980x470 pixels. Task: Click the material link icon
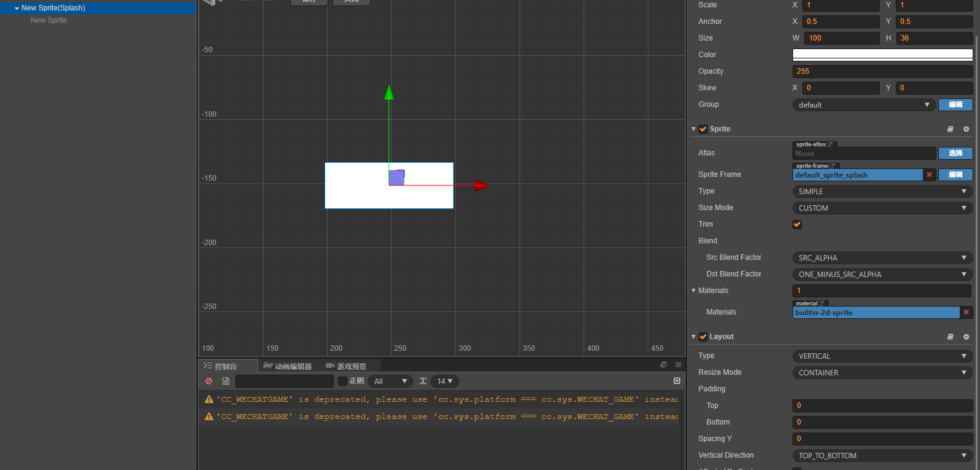click(x=821, y=304)
